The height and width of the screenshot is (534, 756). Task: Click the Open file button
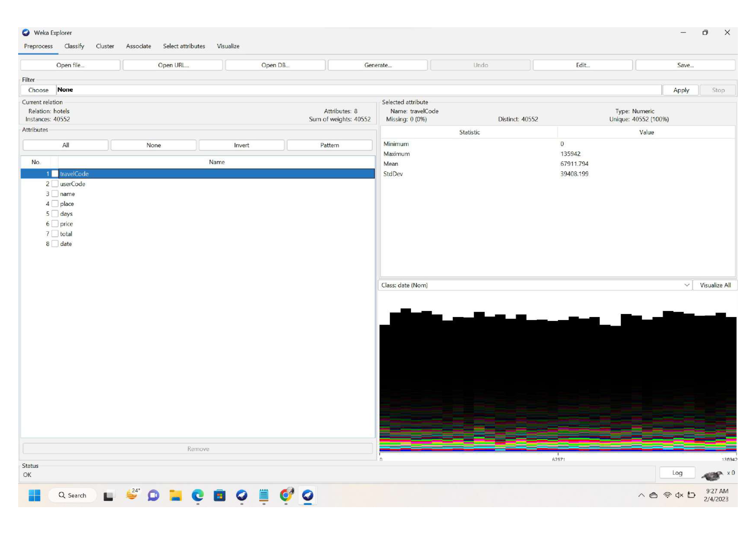click(x=70, y=65)
